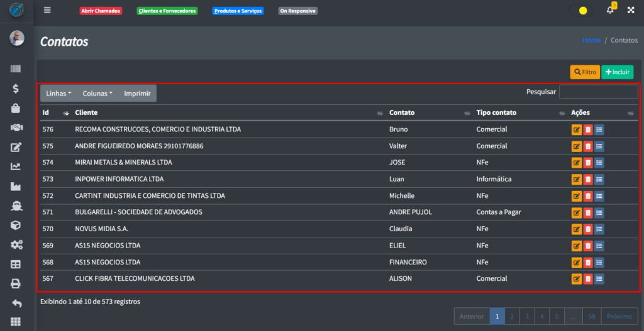Viewport: 644px width, 331px height.
Task: Open the list details icon for Claudia's row
Action: coord(599,229)
